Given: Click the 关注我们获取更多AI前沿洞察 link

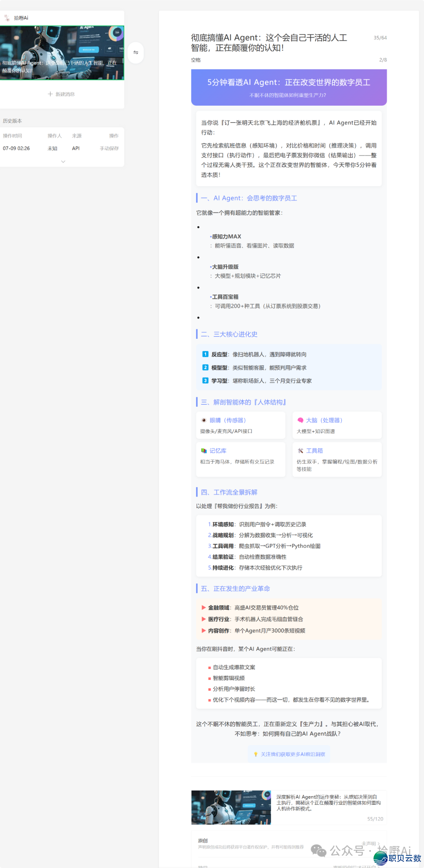Looking at the screenshot, I should point(293,754).
